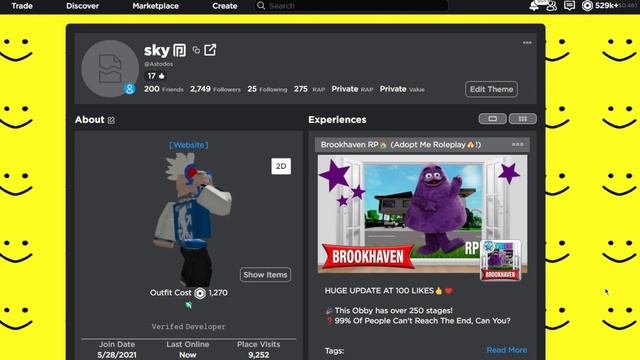Click the Private RAP stat
The width and height of the screenshot is (640, 360).
pyautogui.click(x=352, y=89)
